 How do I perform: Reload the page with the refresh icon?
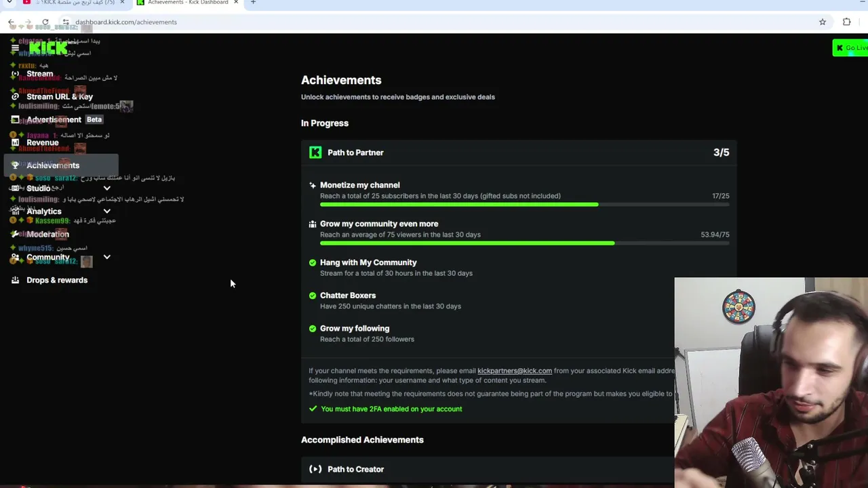click(45, 22)
